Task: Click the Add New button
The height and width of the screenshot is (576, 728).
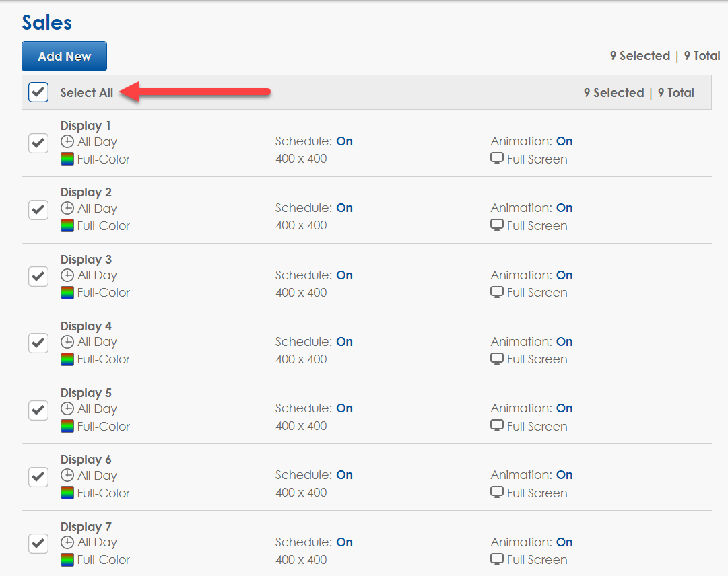Action: pos(64,57)
